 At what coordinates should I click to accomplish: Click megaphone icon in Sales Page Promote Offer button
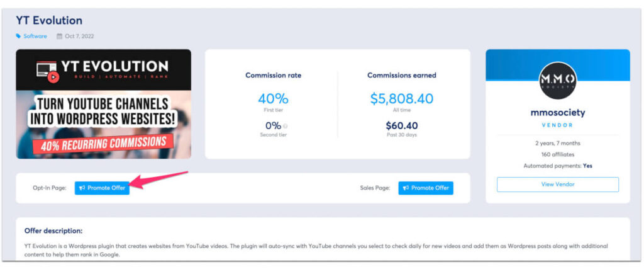(406, 188)
